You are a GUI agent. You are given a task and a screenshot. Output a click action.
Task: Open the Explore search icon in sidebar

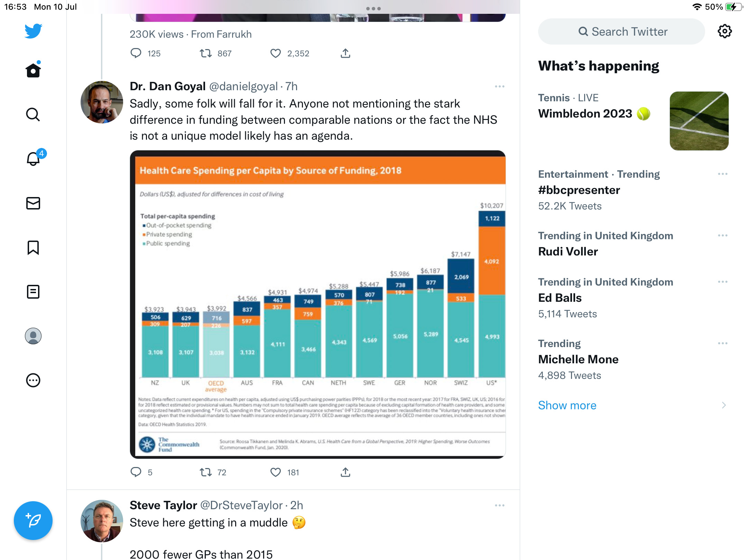click(33, 114)
